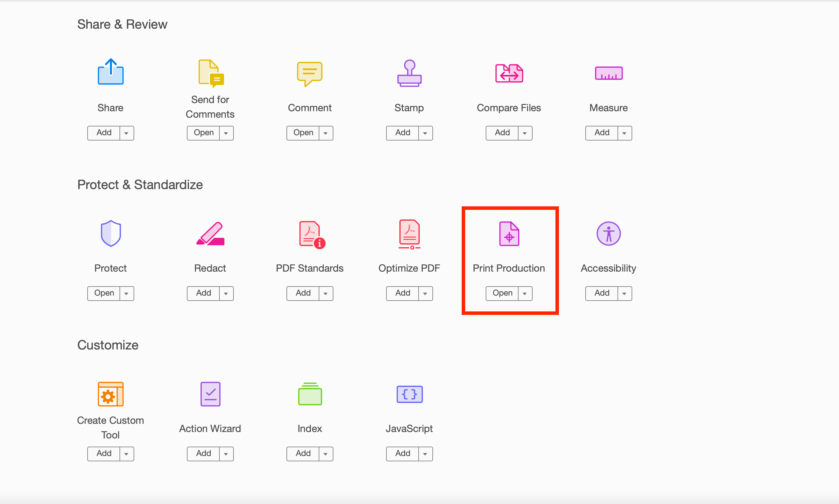Screen dimensions: 839x504
Task: Select the Print Production icon
Action: 509,234
